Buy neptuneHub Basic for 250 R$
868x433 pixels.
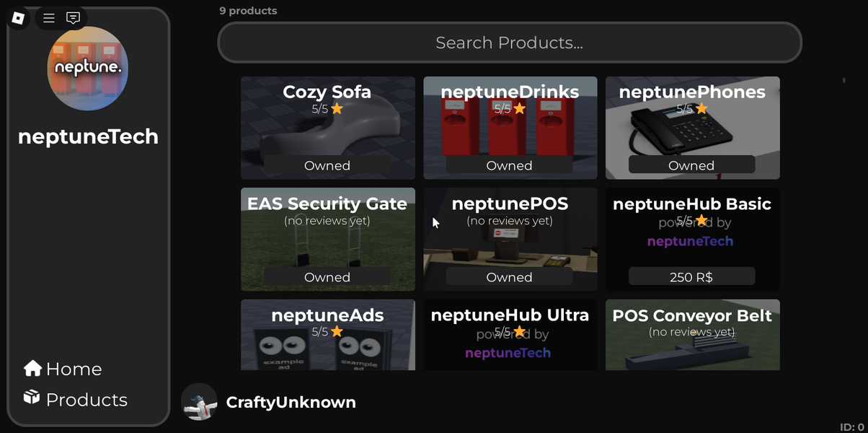click(x=691, y=277)
